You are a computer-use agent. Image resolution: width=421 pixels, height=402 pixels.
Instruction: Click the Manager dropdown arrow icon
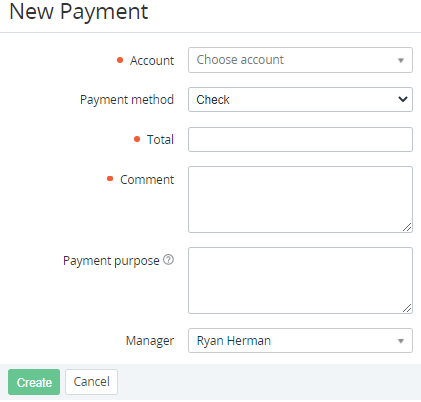coord(401,341)
